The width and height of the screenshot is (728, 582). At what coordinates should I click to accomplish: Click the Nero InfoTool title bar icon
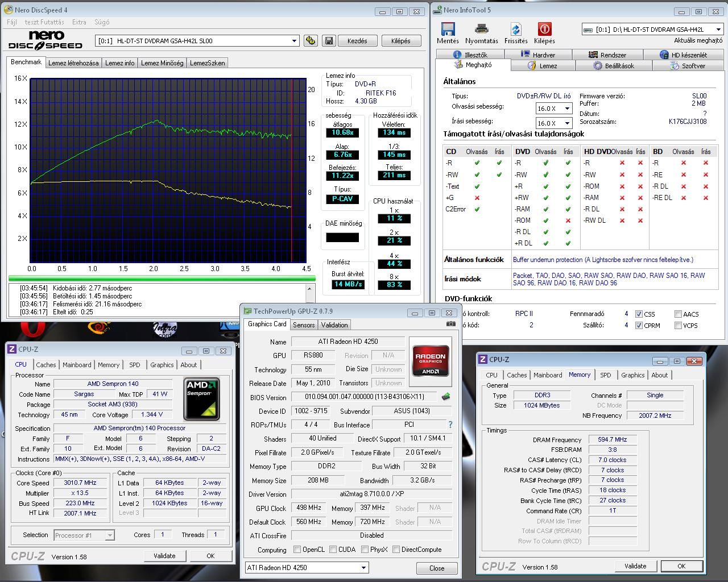(x=437, y=10)
